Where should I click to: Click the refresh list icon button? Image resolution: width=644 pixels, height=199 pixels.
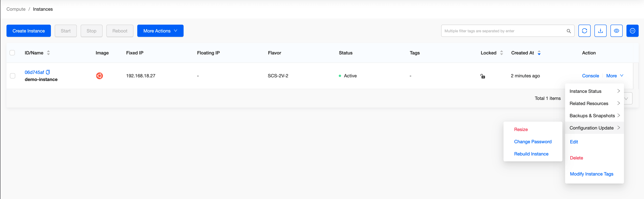[x=584, y=31]
